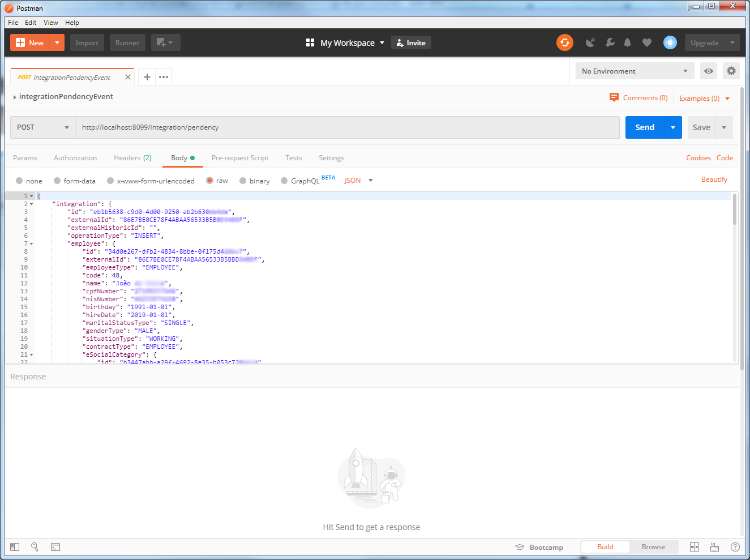The height and width of the screenshot is (560, 750).
Task: Click the workspace grid icon
Action: point(310,42)
